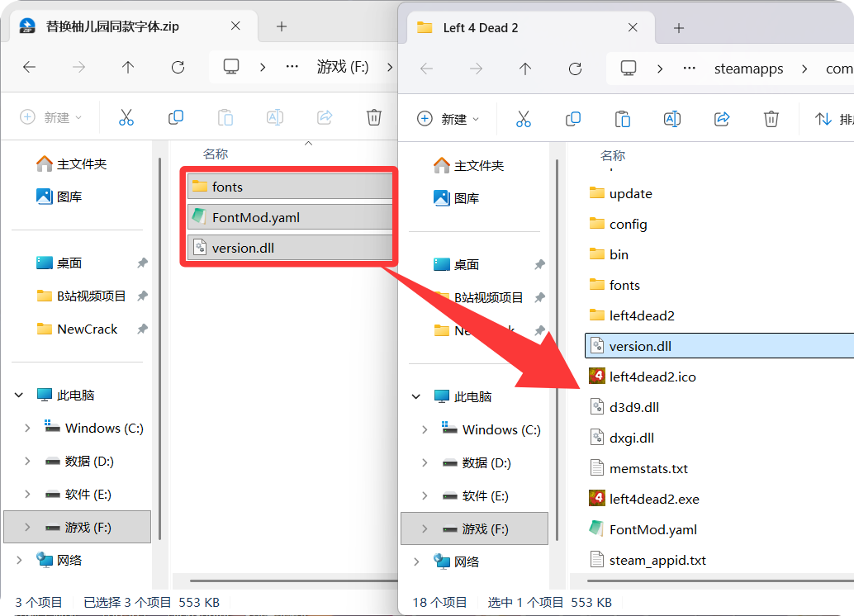Collapse 此电脑 in the Left 4 Dead 2 sidebar
854x616 pixels.
coord(416,396)
